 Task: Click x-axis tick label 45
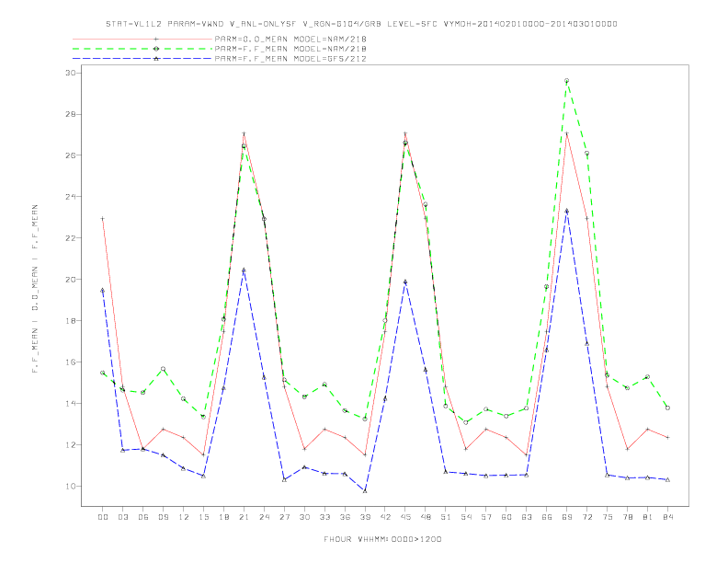(405, 517)
